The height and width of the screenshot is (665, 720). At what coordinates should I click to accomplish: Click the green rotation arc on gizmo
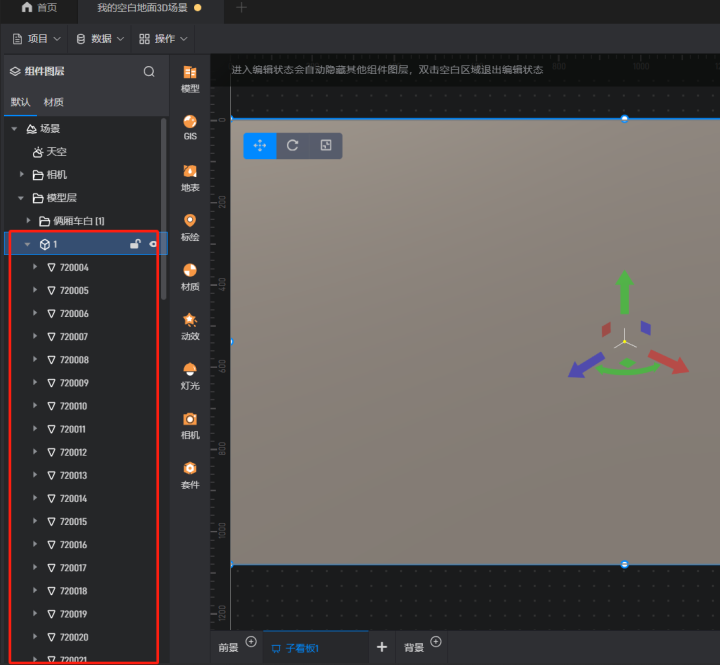[627, 369]
